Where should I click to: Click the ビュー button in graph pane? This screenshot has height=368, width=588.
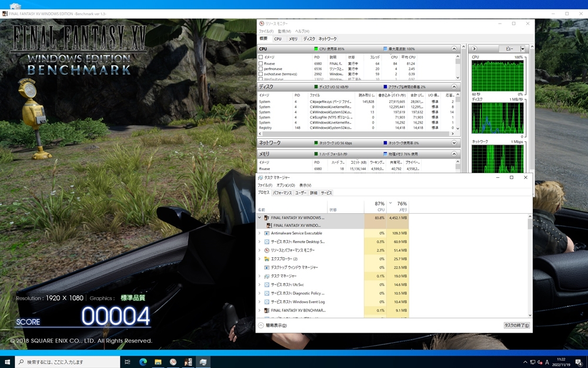coord(509,49)
